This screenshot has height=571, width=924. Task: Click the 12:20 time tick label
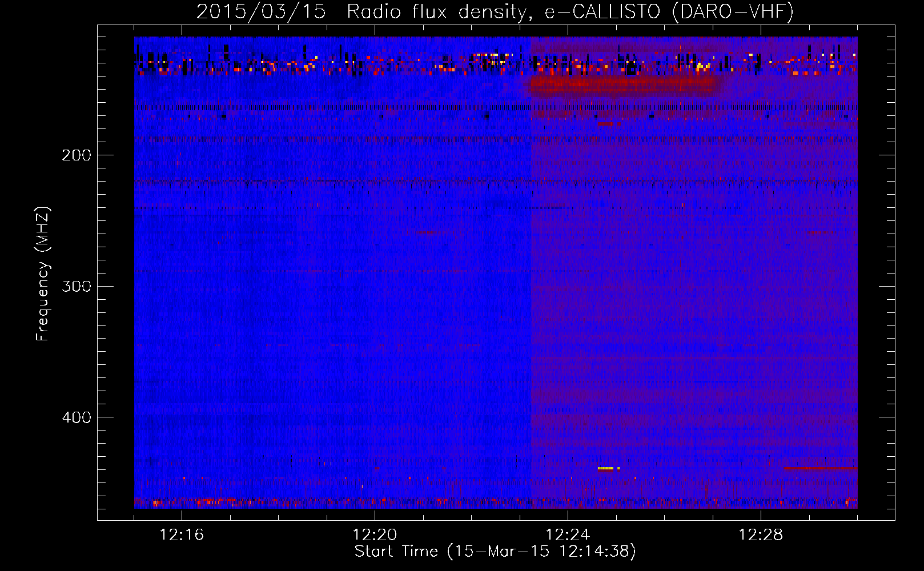click(375, 535)
